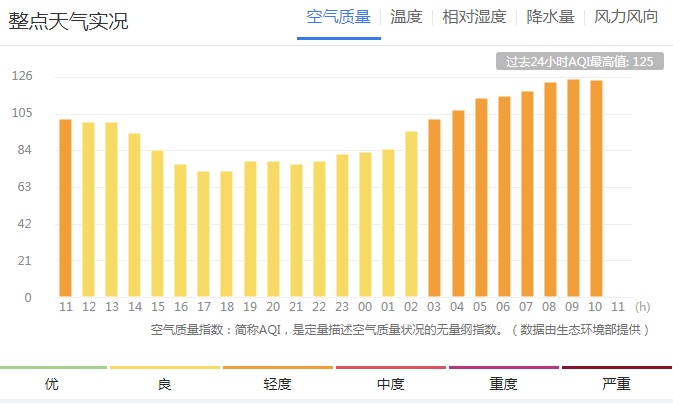Select the AQI bar at hour 06

(504, 197)
